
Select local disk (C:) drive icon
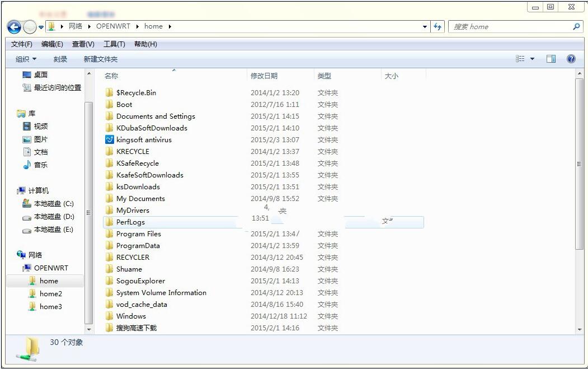tap(26, 204)
